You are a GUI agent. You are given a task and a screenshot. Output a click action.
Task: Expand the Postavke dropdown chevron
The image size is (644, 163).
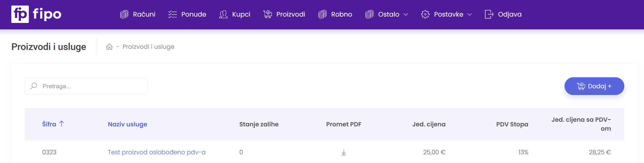click(x=470, y=15)
